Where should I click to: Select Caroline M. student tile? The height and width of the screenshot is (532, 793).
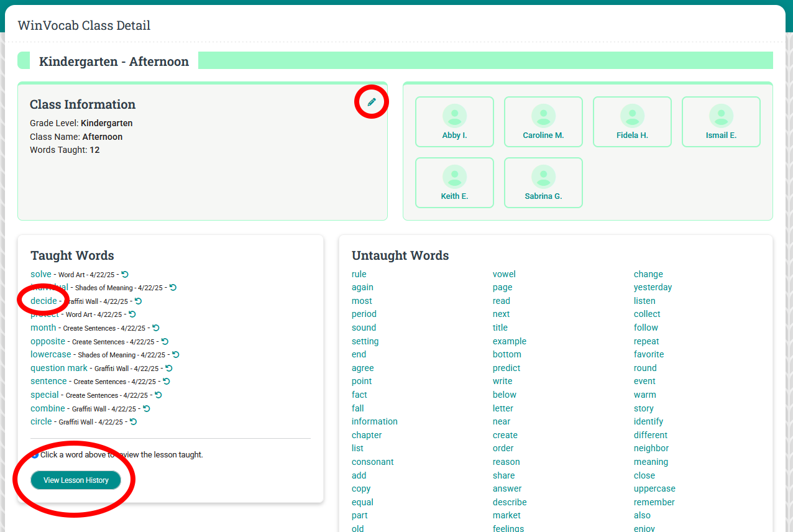543,122
